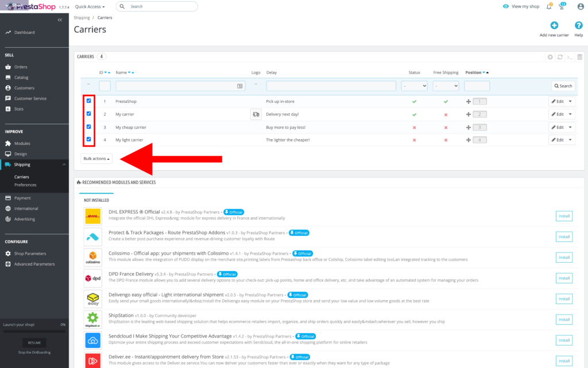Click View my shop link
588x368 pixels.
tap(521, 6)
